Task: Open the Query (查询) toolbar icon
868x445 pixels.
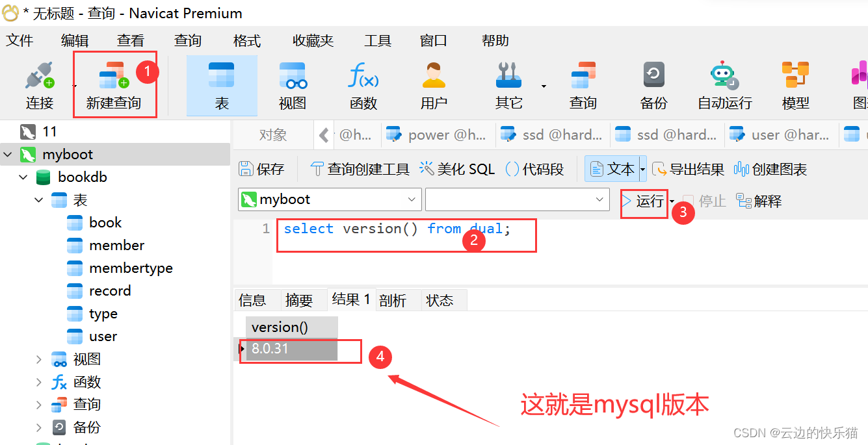Action: (x=583, y=86)
